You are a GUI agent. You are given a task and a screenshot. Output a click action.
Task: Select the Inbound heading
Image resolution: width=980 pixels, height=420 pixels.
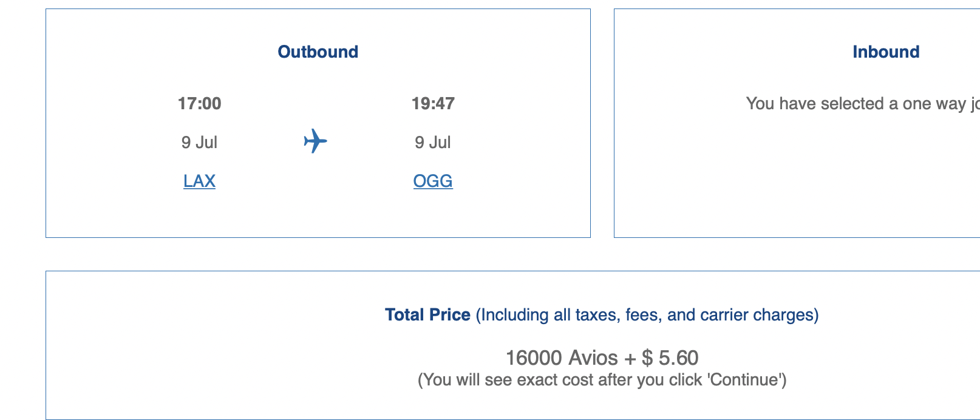pyautogui.click(x=886, y=52)
